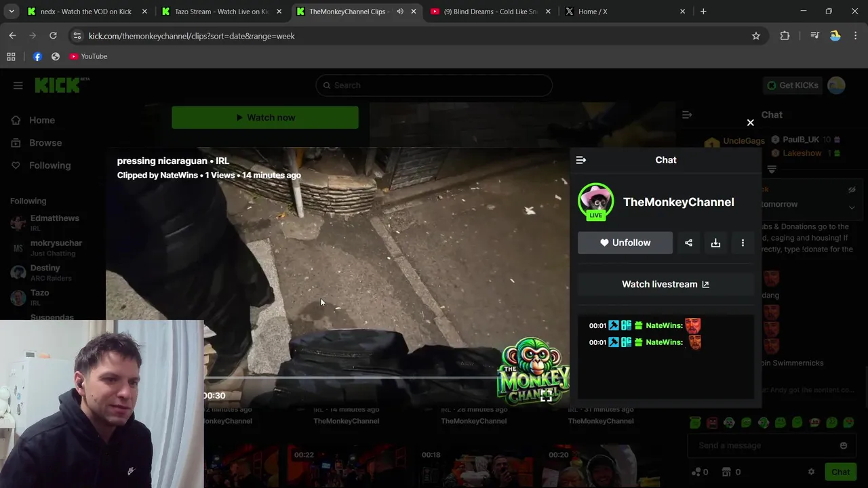
Task: Go back in browser history
Action: pos(12,36)
